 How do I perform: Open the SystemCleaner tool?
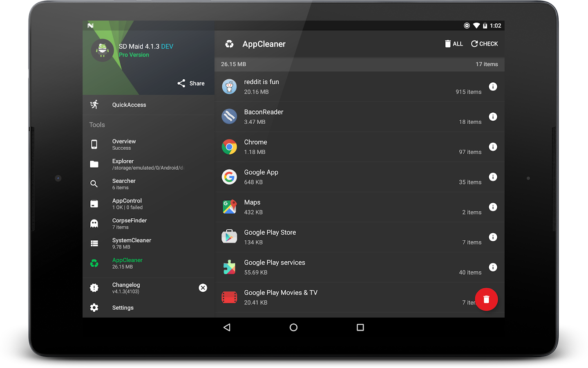[148, 243]
